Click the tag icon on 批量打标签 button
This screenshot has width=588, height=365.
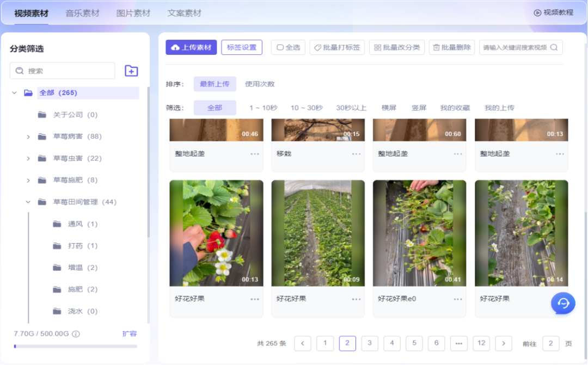[x=316, y=47]
